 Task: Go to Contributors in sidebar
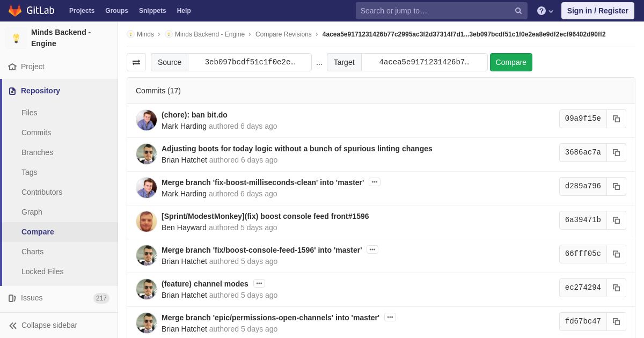(42, 192)
